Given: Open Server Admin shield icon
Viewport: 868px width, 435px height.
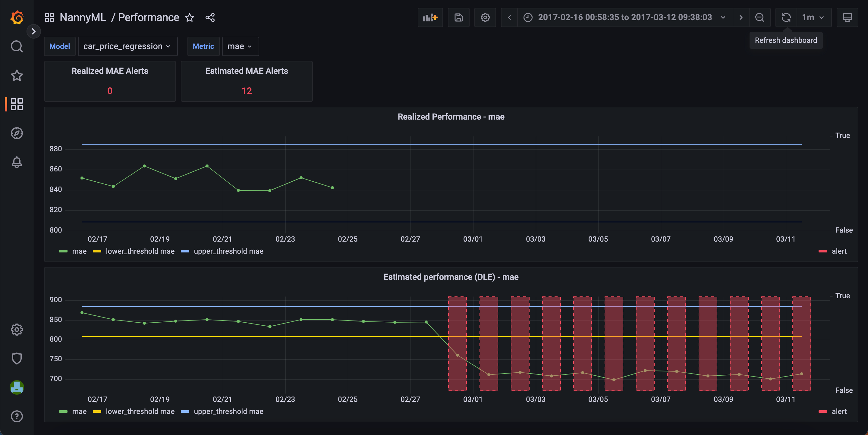Looking at the screenshot, I should (x=17, y=358).
